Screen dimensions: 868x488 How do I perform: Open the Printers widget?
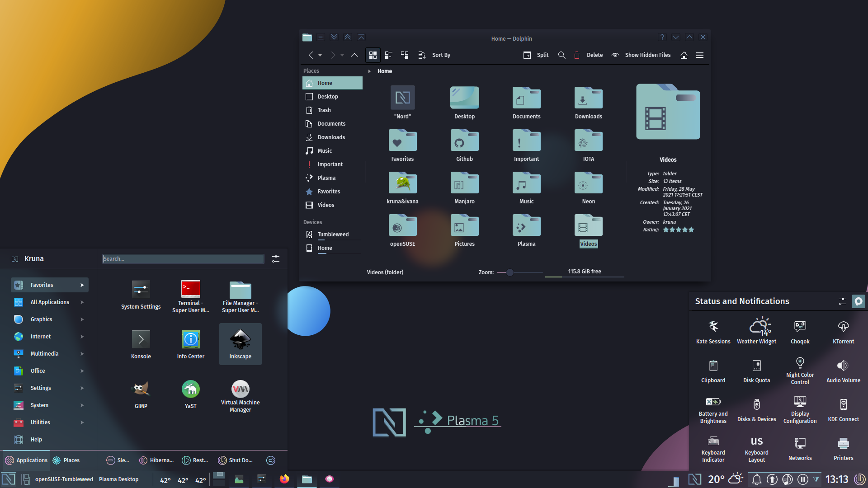tap(843, 448)
